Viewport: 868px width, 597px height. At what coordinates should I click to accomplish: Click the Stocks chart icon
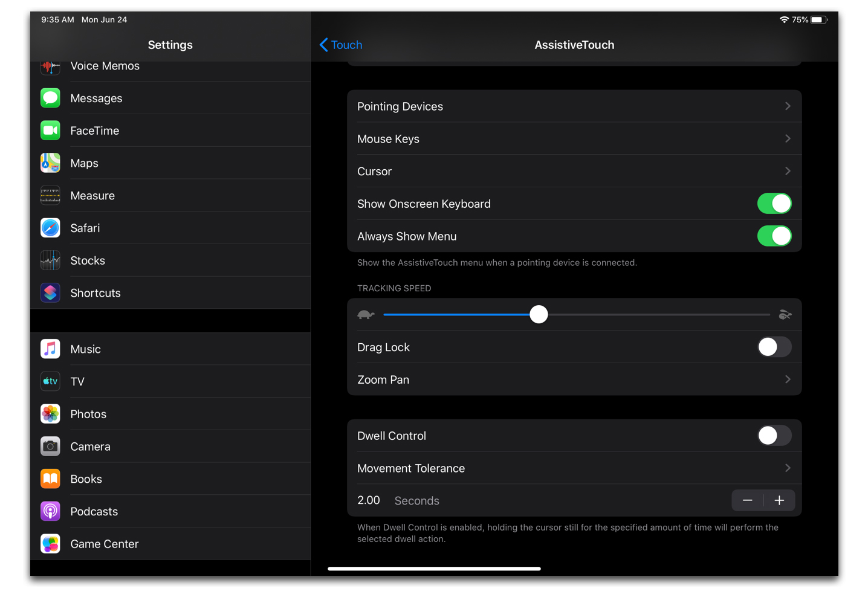pyautogui.click(x=50, y=260)
